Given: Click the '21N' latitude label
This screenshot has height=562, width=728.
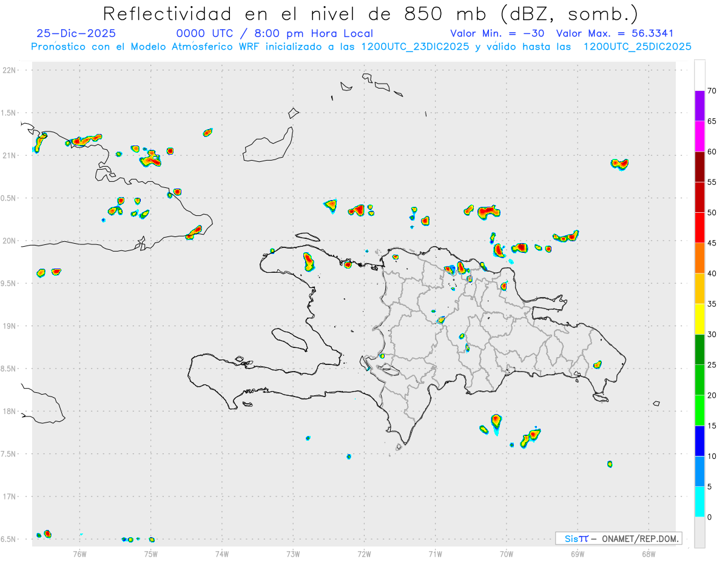Looking at the screenshot, I should 10,155.
